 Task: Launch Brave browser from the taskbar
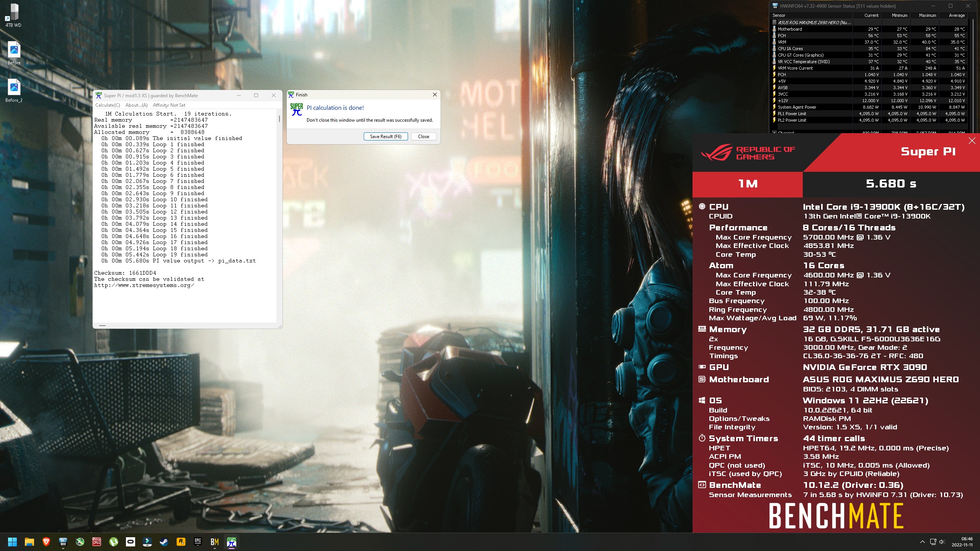pos(46,542)
